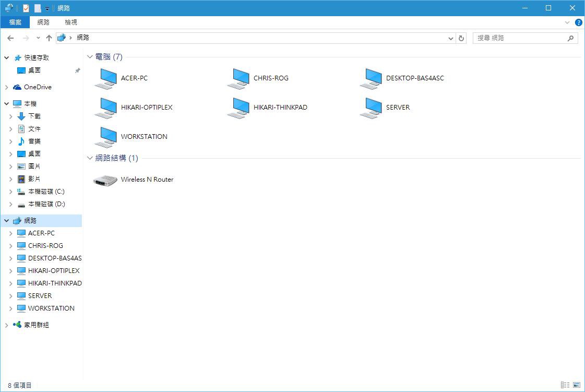This screenshot has height=392, width=585.
Task: Expand the OneDrive tree node
Action: [6, 87]
